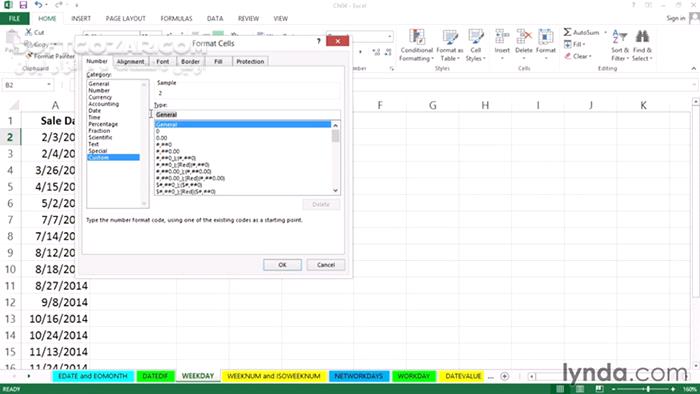Open the VIEW ribbon tab
The height and width of the screenshot is (394, 700).
[x=280, y=18]
